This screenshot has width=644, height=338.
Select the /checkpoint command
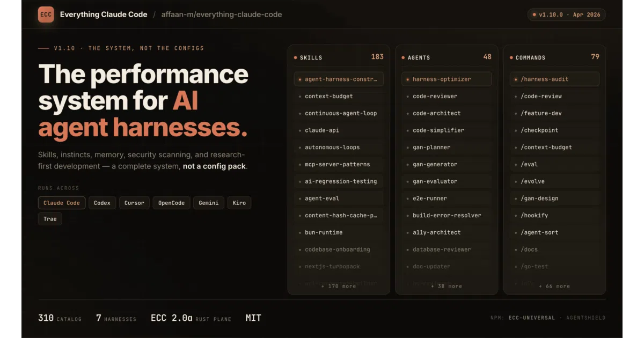pos(554,130)
